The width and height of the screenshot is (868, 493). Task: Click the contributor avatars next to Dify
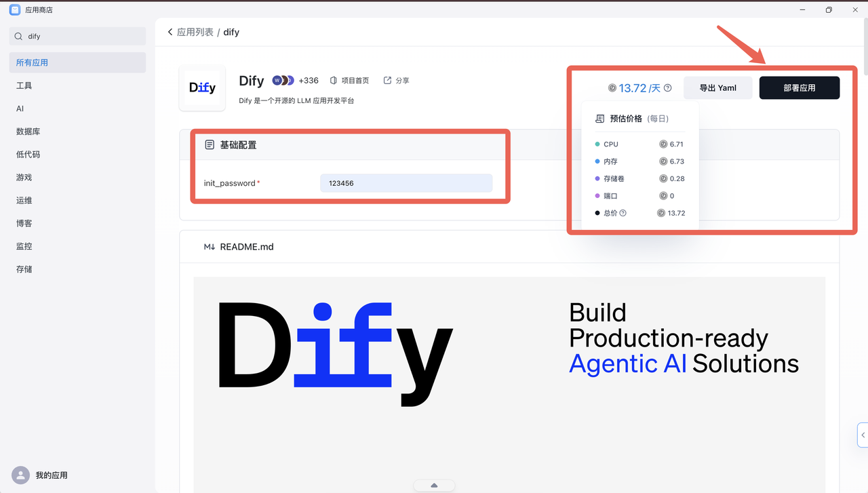283,80
